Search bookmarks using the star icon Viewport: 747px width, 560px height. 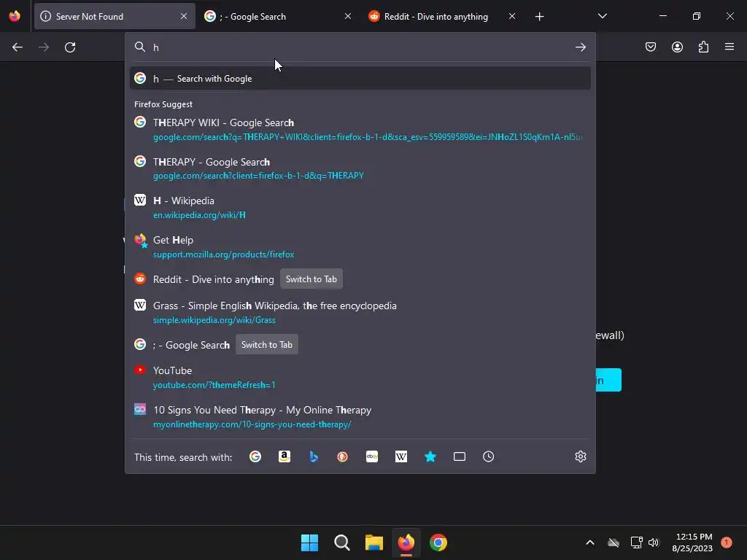coord(430,456)
